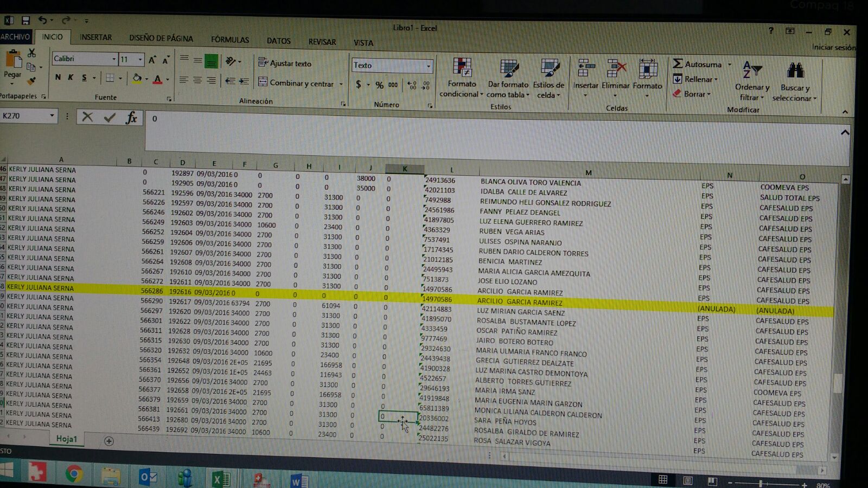Toggle Negrita bold formatting

(58, 78)
